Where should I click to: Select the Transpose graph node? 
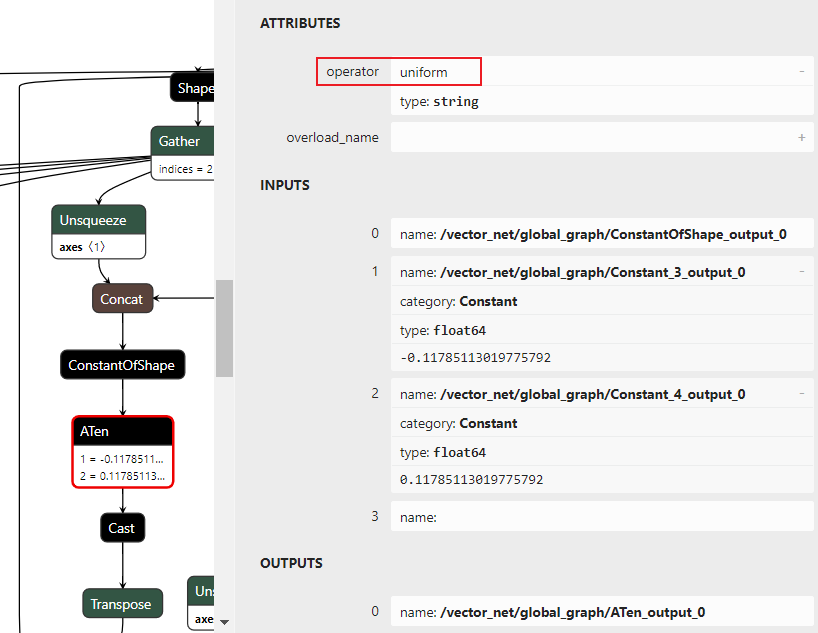click(x=123, y=603)
